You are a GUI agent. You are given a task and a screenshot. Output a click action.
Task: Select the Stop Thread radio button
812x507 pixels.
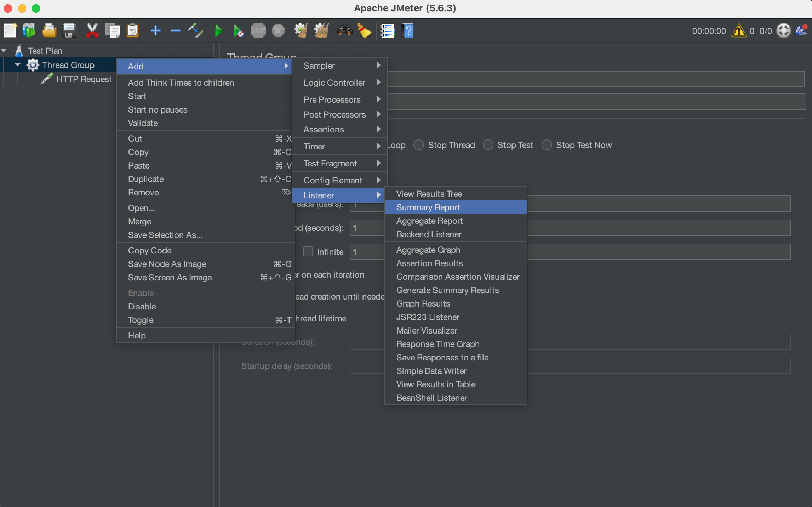(419, 145)
